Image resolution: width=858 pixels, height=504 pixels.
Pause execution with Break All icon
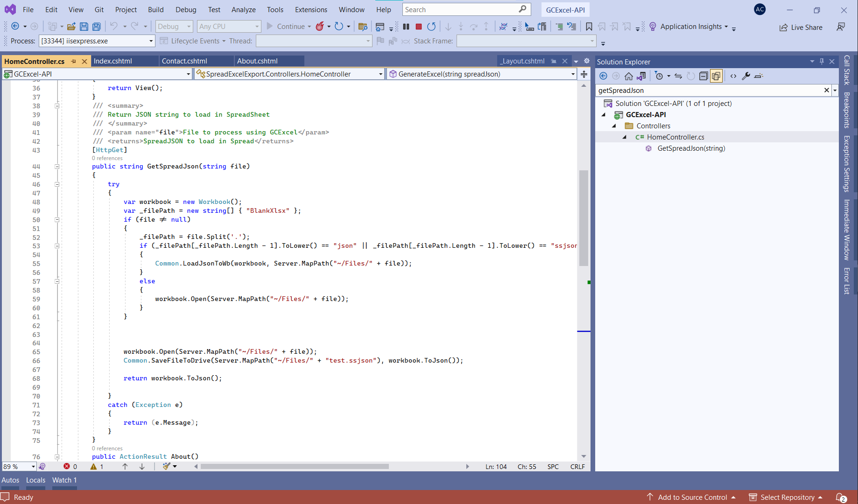[x=406, y=27]
